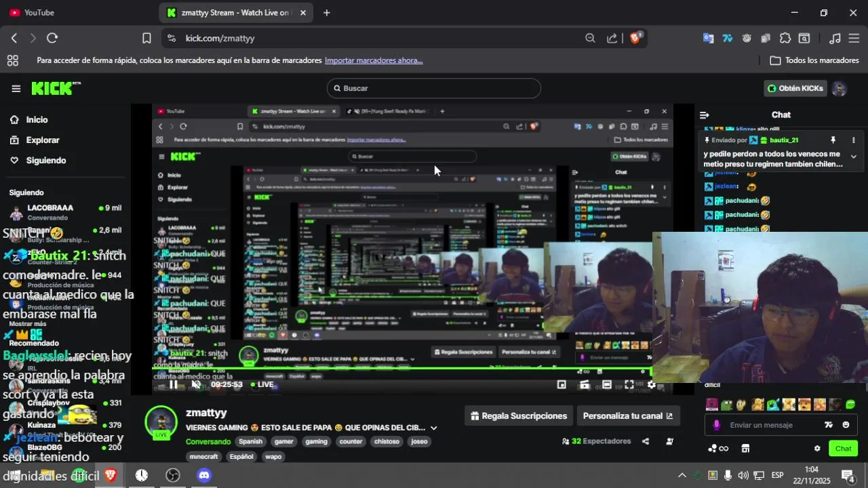
Task: Open Windows notification center
Action: tap(848, 475)
